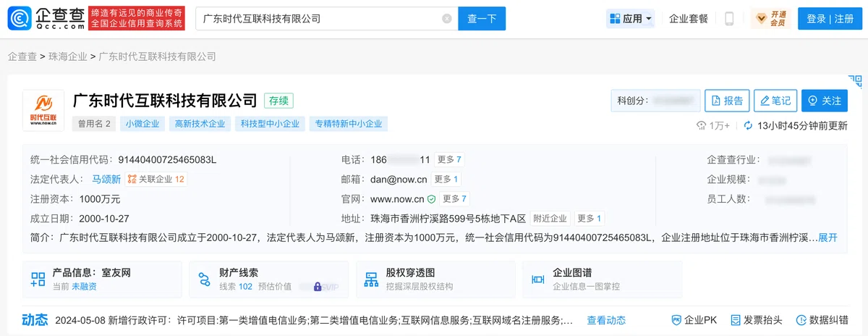Open the www.now.cn website link

tap(396, 199)
